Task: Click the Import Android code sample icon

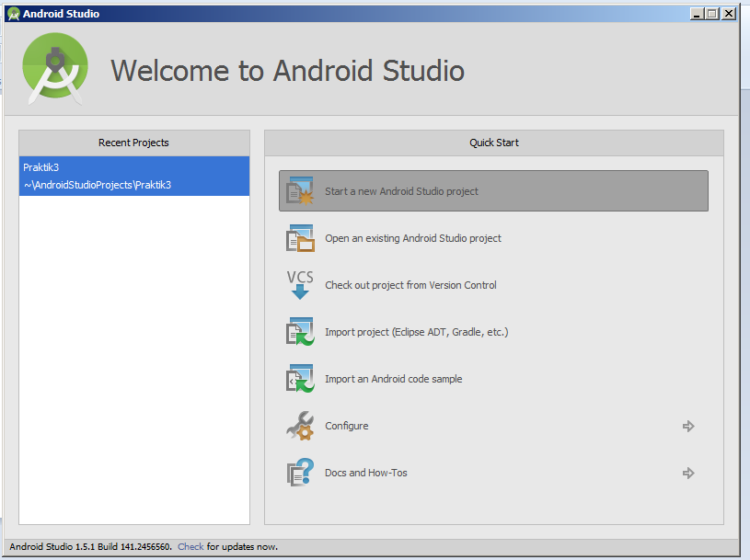Action: [298, 378]
